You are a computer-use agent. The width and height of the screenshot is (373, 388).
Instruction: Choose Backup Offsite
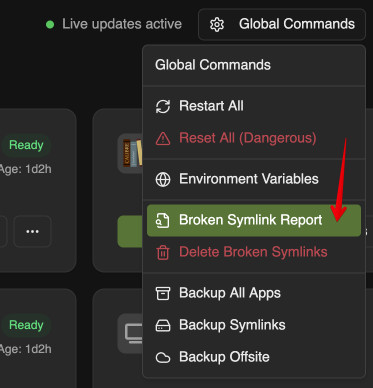point(254,357)
